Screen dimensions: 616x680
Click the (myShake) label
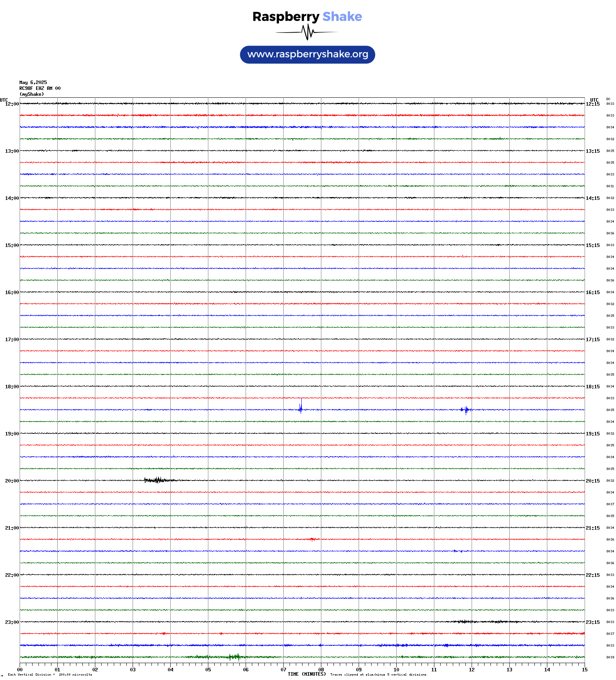[32, 94]
